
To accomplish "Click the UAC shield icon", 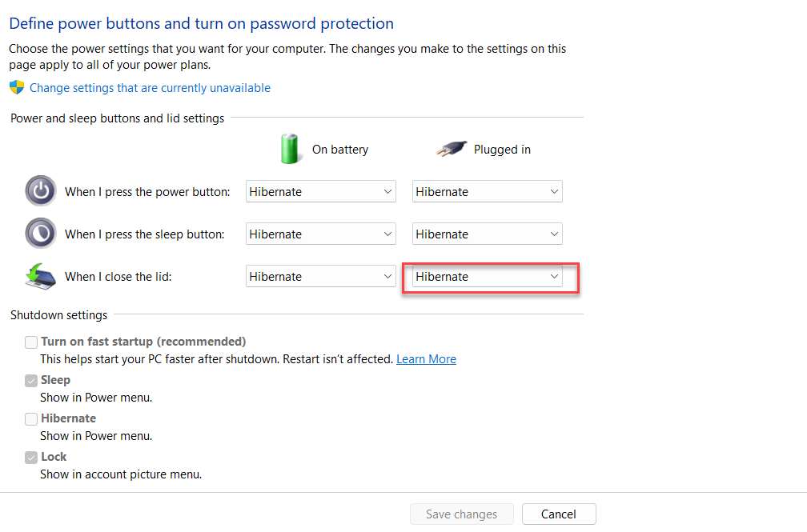I will pos(17,87).
